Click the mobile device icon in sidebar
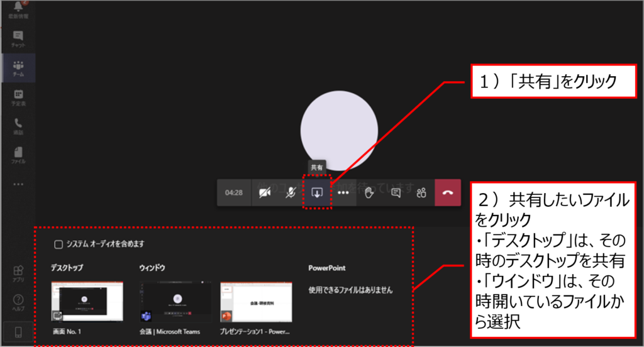 coord(18,332)
